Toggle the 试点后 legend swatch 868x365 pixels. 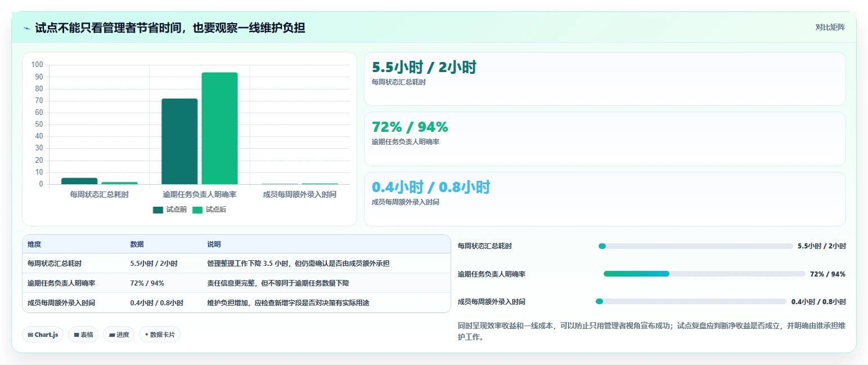click(197, 210)
